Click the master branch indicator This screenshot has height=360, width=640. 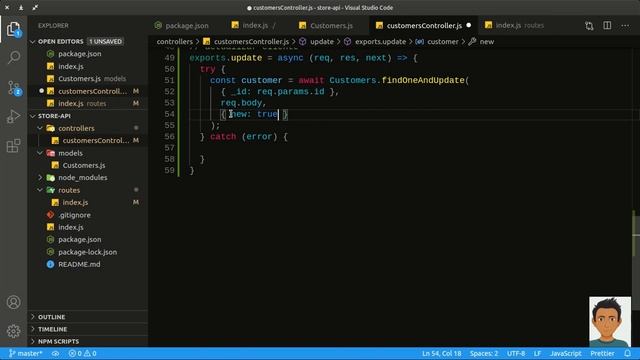tap(25, 353)
